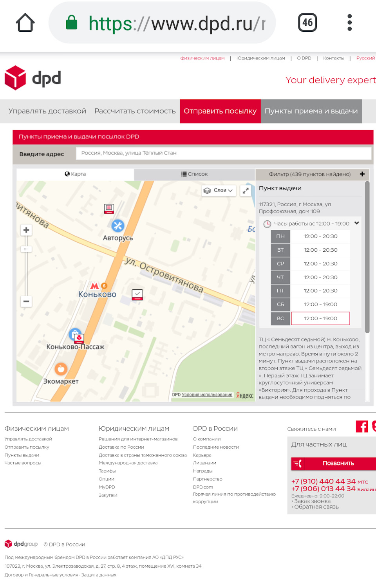This screenshot has height=588, width=376.
Task: Open footer DPD.com link
Action: click(203, 487)
